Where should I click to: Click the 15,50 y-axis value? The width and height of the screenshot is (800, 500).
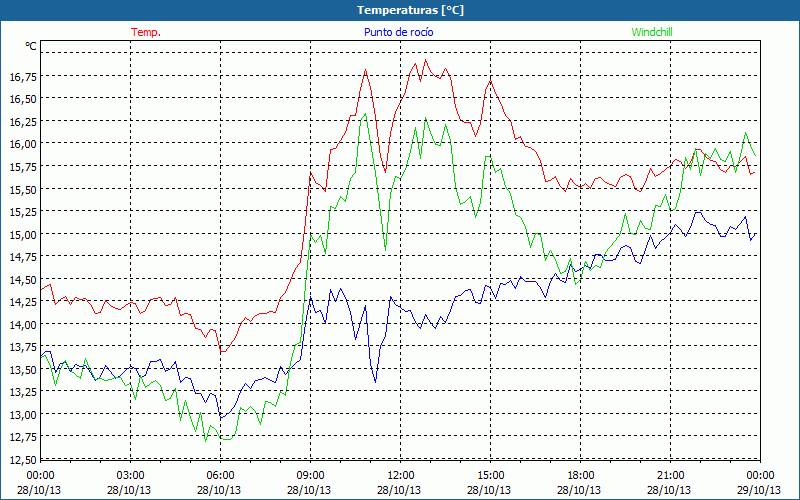coord(23,190)
